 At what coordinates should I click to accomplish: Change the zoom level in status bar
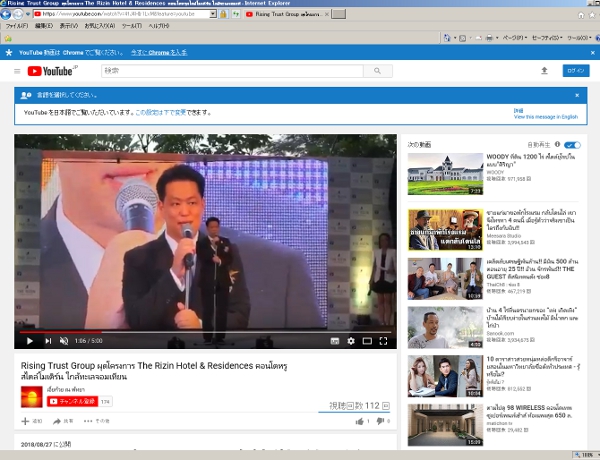586,455
